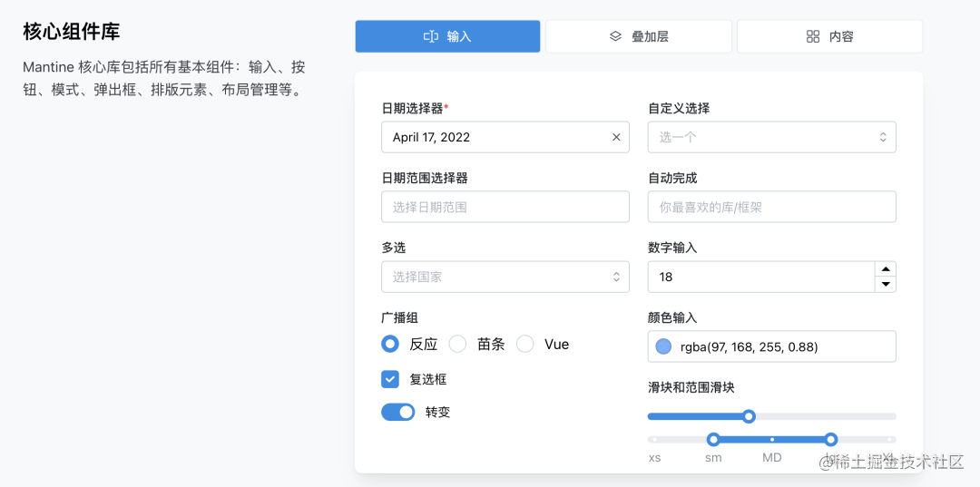Click the 颜色输入 label
The width and height of the screenshot is (980, 487).
672,317
